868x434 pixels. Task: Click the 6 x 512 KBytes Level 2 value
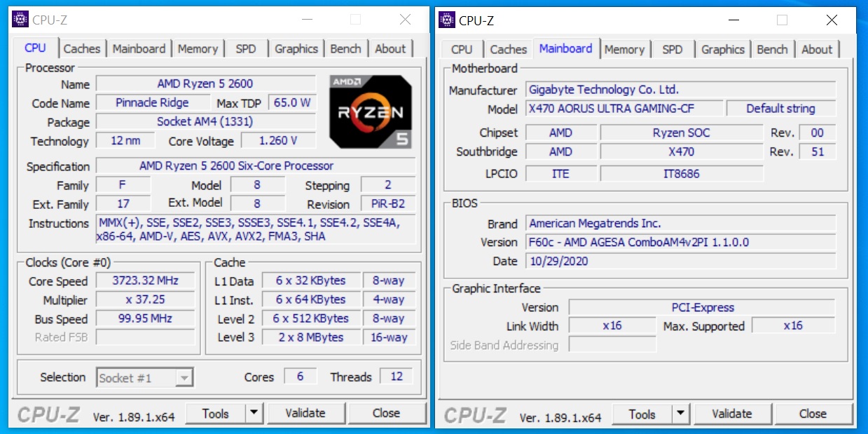(311, 318)
